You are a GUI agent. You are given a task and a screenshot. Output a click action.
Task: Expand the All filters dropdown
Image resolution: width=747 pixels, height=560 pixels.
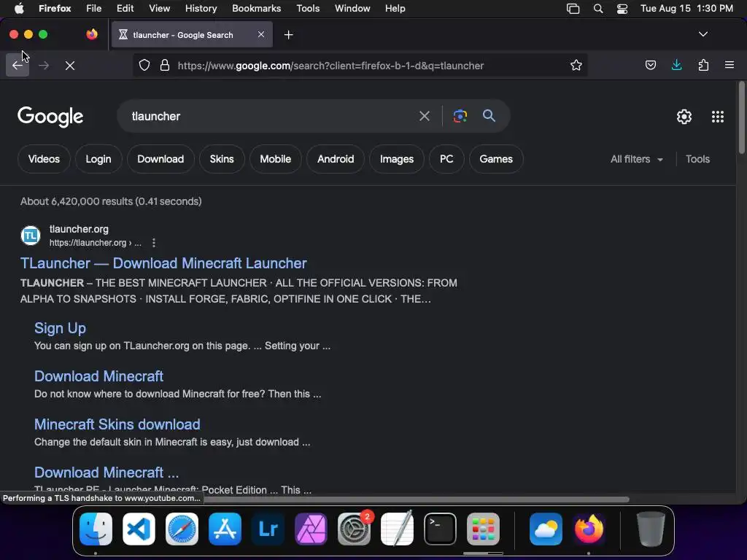pyautogui.click(x=636, y=159)
